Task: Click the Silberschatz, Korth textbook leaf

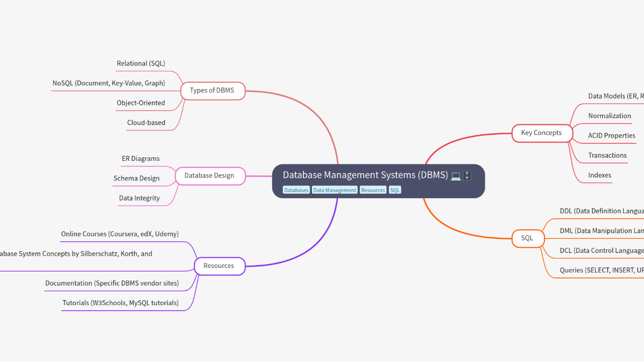Action: [76, 254]
